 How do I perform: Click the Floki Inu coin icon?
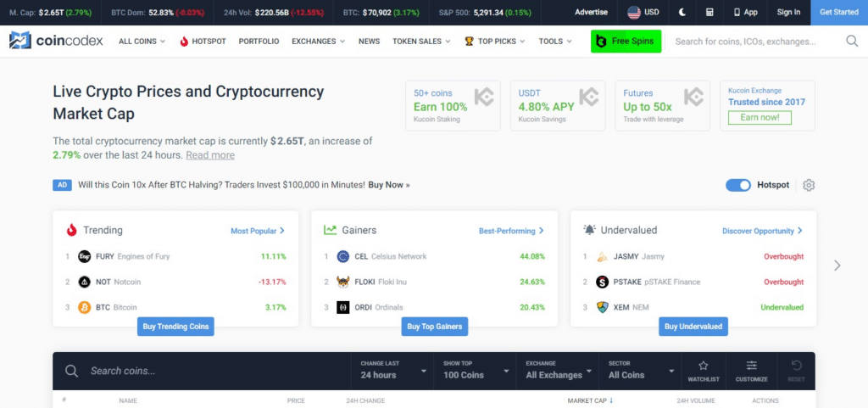[x=343, y=282]
